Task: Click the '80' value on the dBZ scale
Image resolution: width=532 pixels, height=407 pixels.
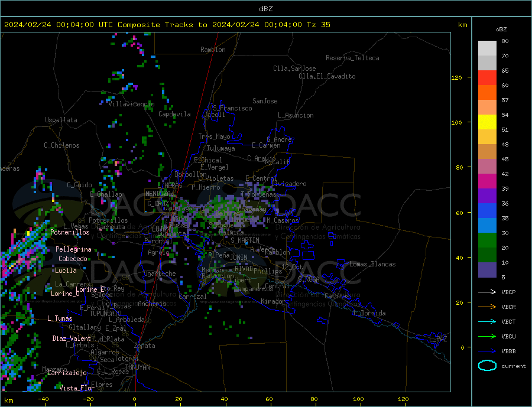Action: [505, 41]
